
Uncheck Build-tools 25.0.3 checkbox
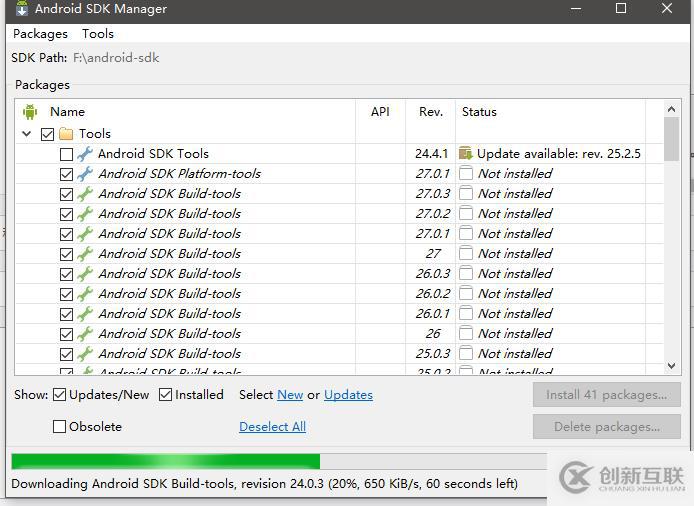pyautogui.click(x=66, y=354)
